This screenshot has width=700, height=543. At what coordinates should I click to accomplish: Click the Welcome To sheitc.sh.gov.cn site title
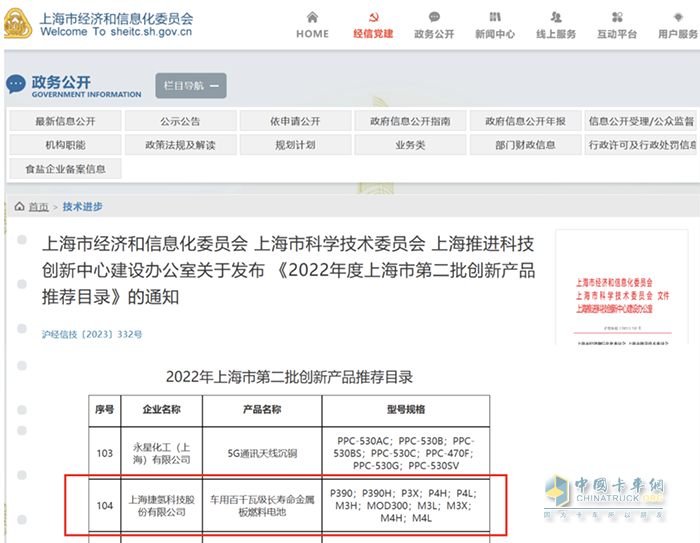[x=116, y=32]
